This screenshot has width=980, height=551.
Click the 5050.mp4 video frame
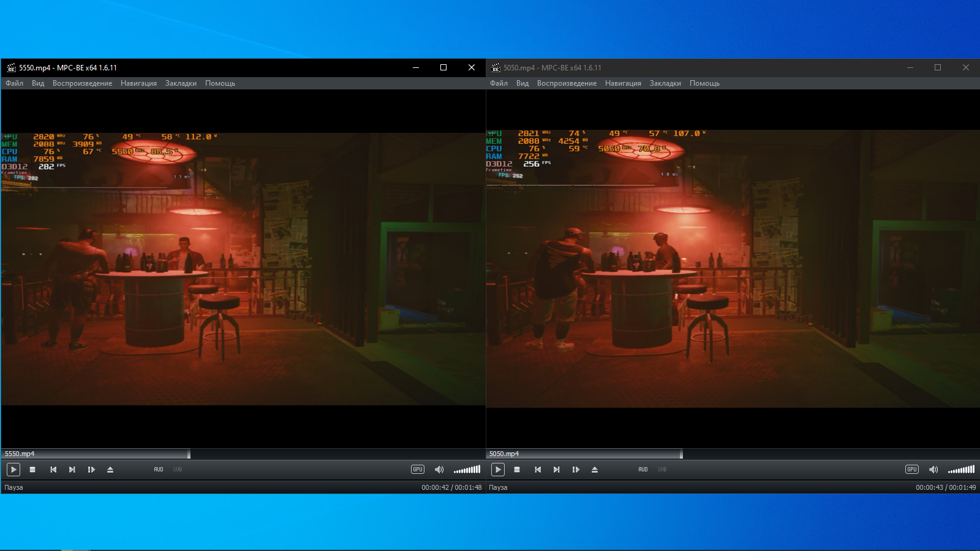(x=733, y=269)
